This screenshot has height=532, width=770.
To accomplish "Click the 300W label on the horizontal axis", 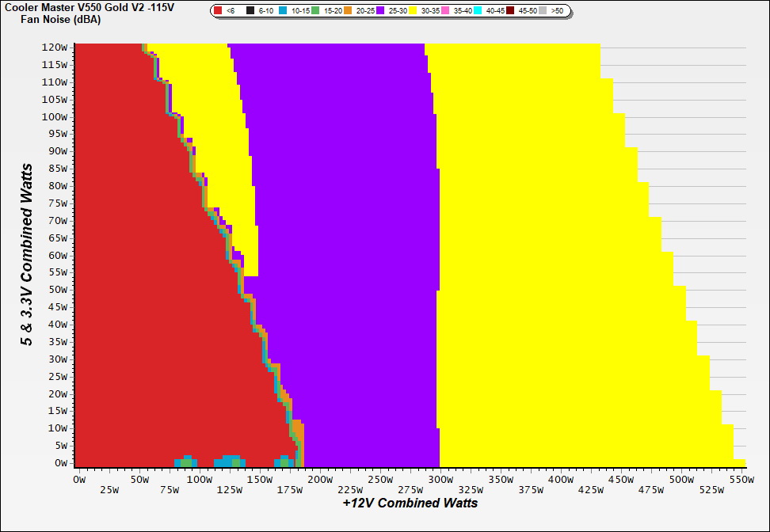I will [x=440, y=480].
